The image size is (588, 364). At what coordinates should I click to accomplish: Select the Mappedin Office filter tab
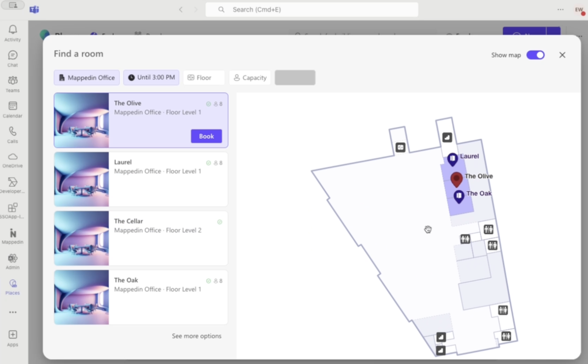[87, 78]
